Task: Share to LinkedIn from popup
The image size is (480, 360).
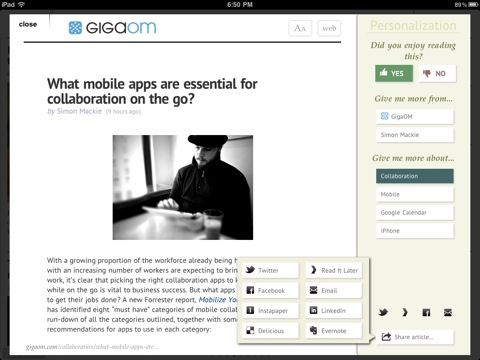Action: (334, 311)
